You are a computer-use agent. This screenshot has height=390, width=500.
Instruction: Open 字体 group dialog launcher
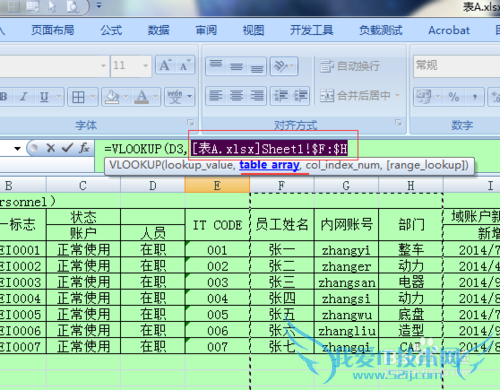pyautogui.click(x=190, y=123)
